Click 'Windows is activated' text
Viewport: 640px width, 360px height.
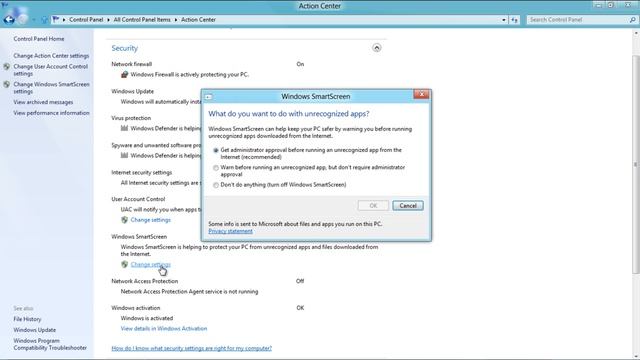click(147, 318)
